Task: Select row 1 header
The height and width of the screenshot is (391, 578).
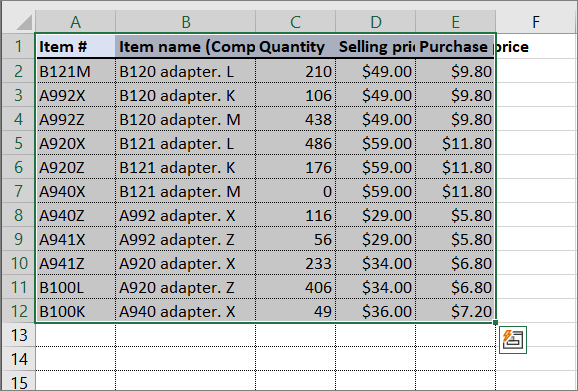Action: [18, 46]
